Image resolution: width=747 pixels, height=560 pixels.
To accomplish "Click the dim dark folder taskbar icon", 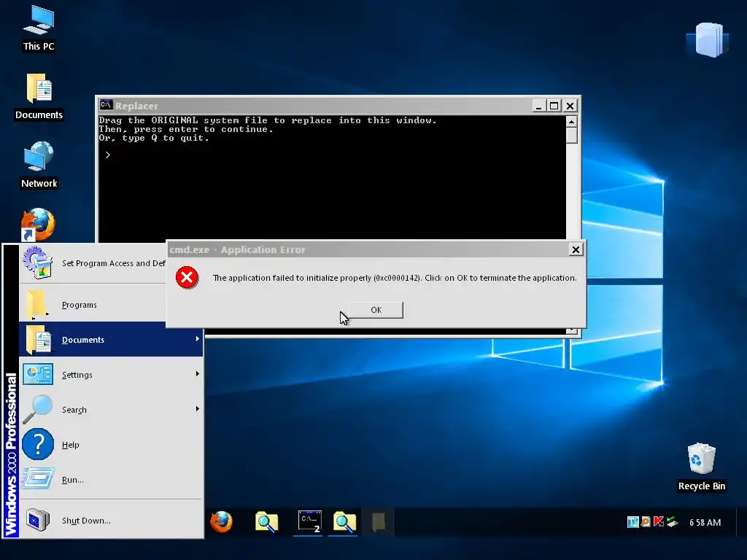I will coord(379,522).
